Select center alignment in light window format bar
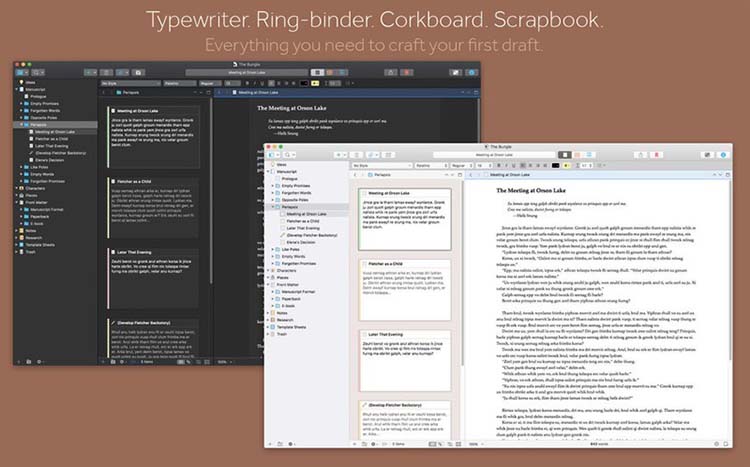The image size is (750, 467). tap(530, 166)
